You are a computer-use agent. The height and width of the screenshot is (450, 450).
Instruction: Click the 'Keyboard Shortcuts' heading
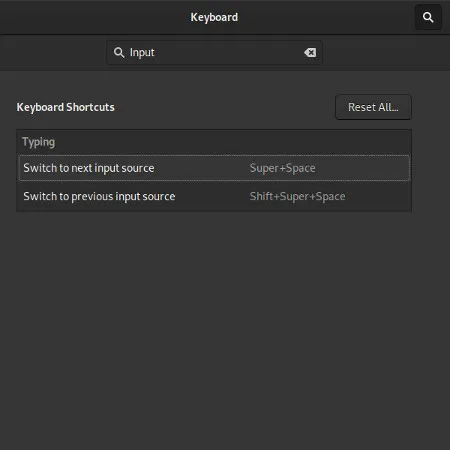65,107
